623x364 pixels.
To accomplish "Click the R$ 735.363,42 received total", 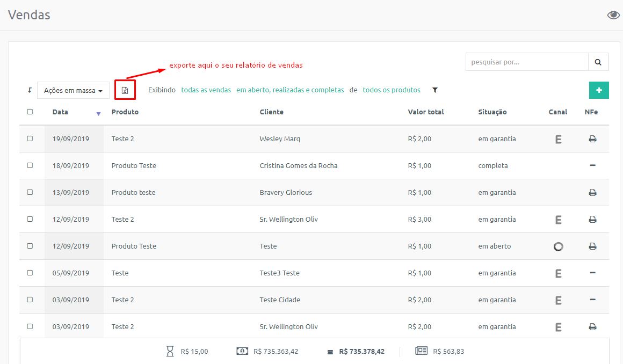I will coord(276,351).
